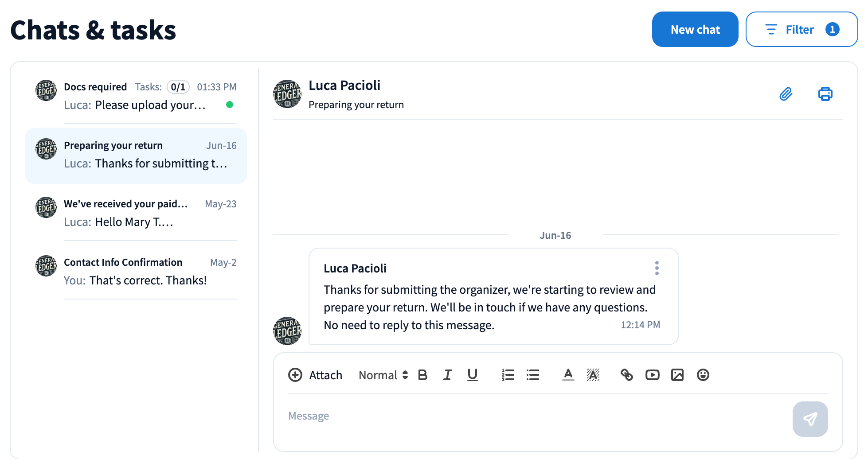
Task: Insert a bulleted list
Action: pos(532,375)
